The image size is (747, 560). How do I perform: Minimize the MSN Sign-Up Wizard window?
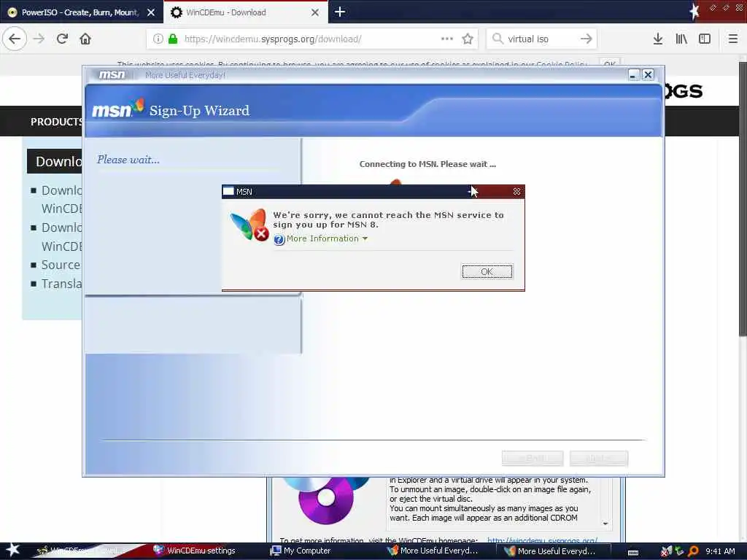pos(633,75)
